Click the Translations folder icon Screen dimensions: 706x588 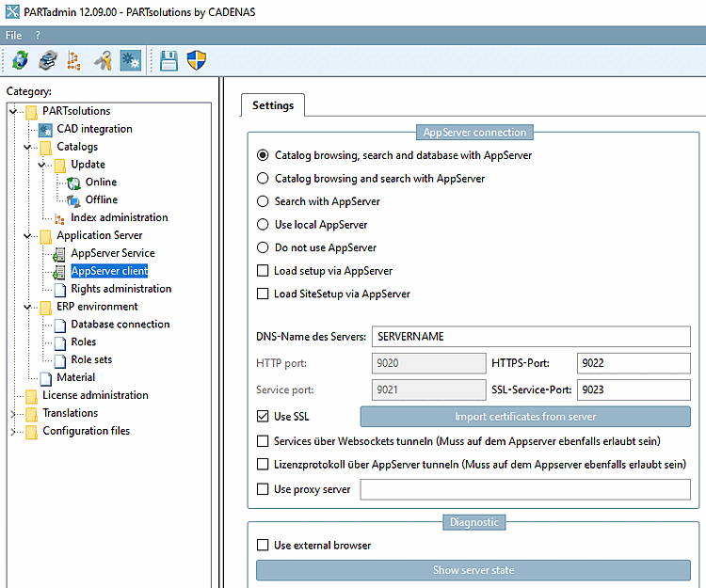coord(31,414)
